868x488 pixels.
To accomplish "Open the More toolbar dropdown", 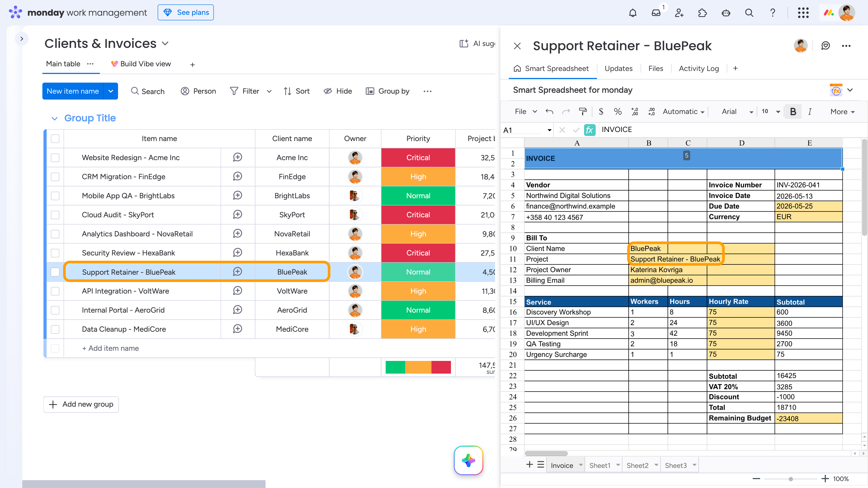I will pos(842,111).
